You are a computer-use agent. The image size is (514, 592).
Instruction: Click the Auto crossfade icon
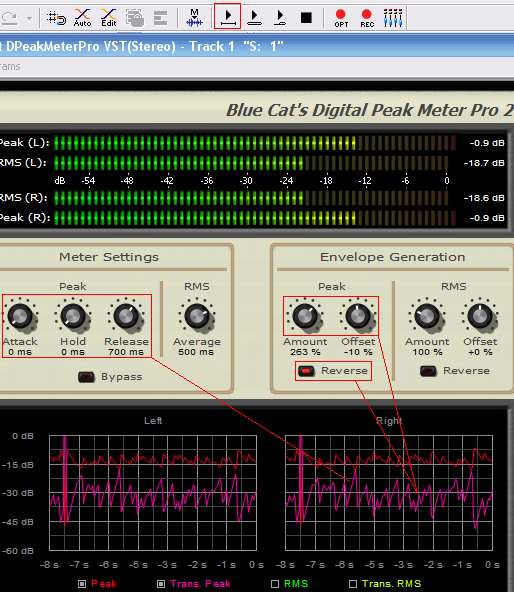[x=82, y=18]
